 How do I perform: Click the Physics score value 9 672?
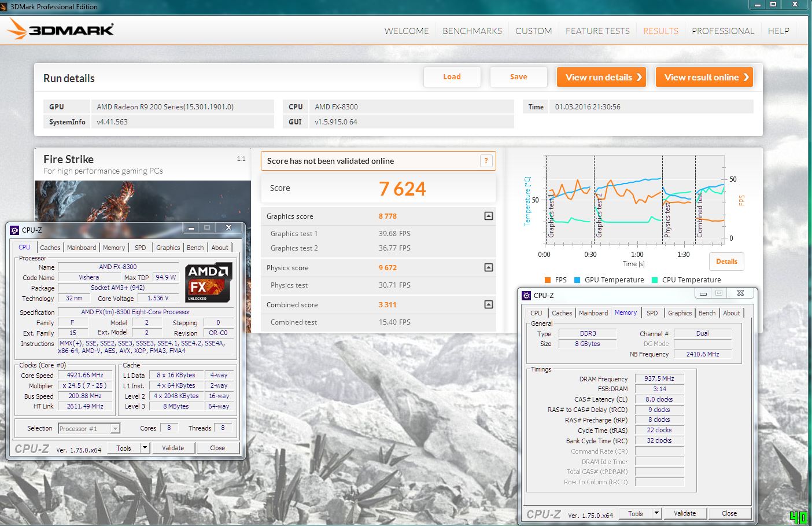pyautogui.click(x=387, y=268)
